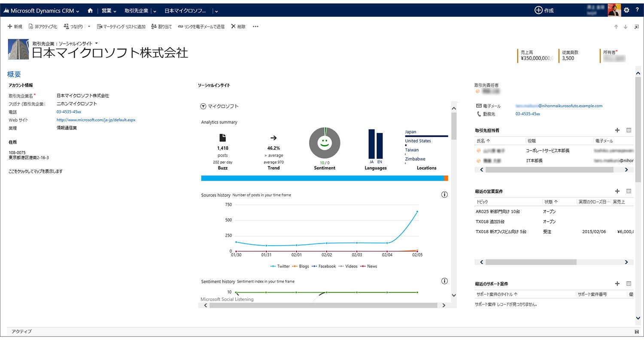Viewport: 644px width, 340px height.
Task: Open the 日本マイクロソフ... record dropdown arrow
Action: 216,11
